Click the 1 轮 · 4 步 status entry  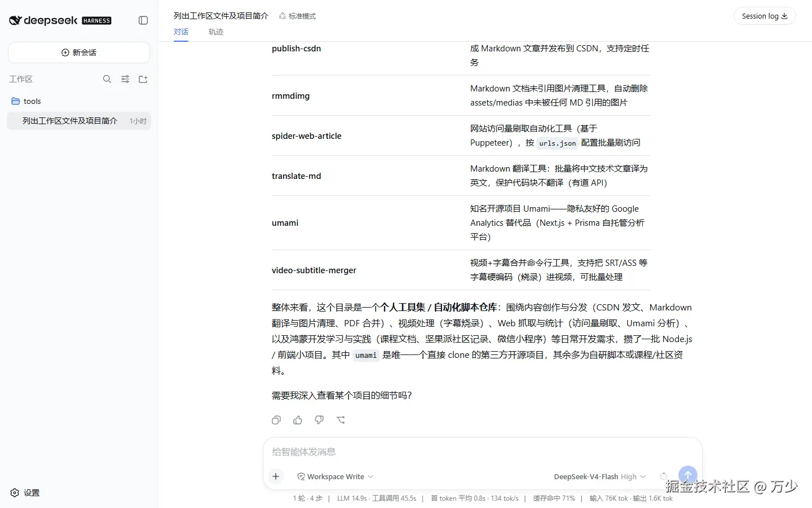pyautogui.click(x=308, y=498)
